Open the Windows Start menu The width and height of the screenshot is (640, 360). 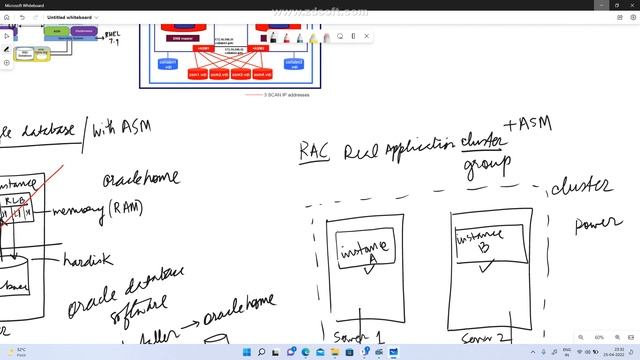[x=247, y=352]
